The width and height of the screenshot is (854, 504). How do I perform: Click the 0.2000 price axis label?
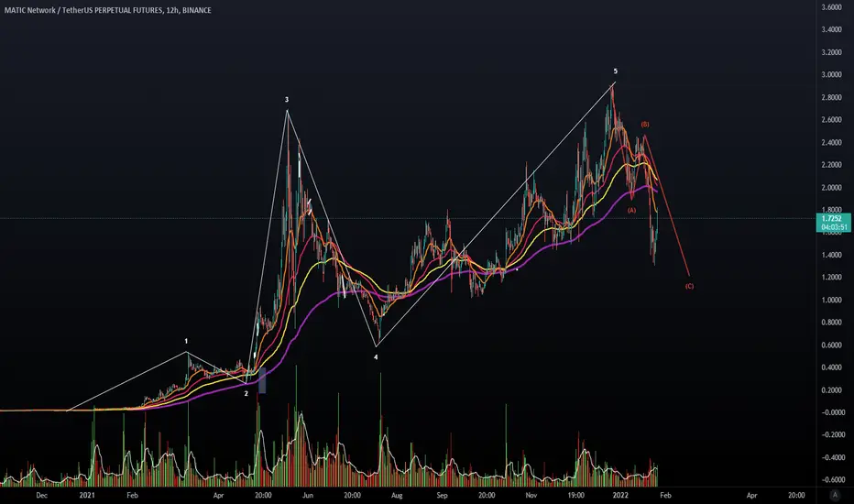tap(831, 390)
